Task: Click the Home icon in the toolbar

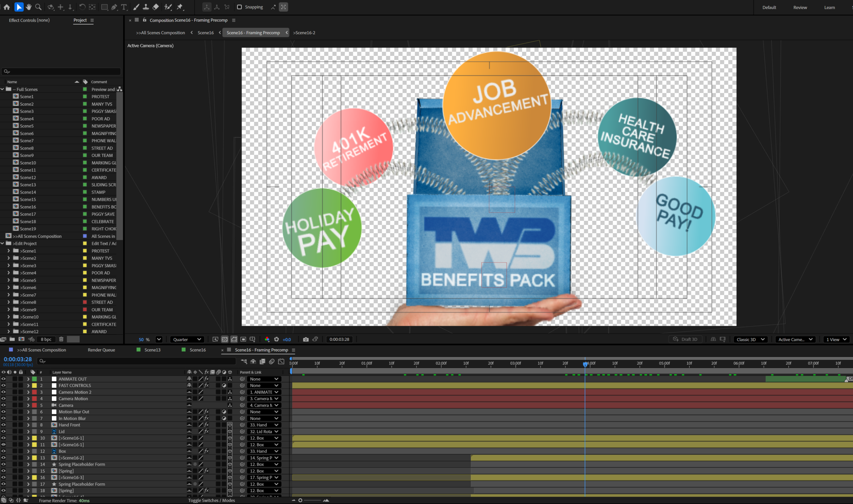Action: point(6,7)
